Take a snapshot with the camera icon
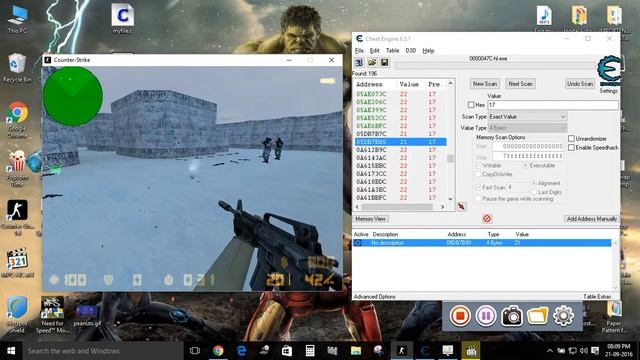 511,316
